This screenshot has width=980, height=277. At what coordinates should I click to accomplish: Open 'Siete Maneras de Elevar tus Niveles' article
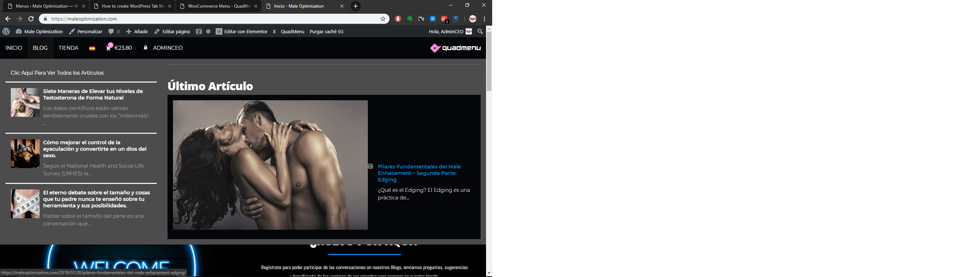93,94
